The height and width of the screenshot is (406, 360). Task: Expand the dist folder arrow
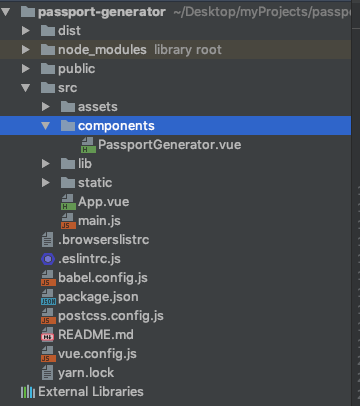[26, 31]
